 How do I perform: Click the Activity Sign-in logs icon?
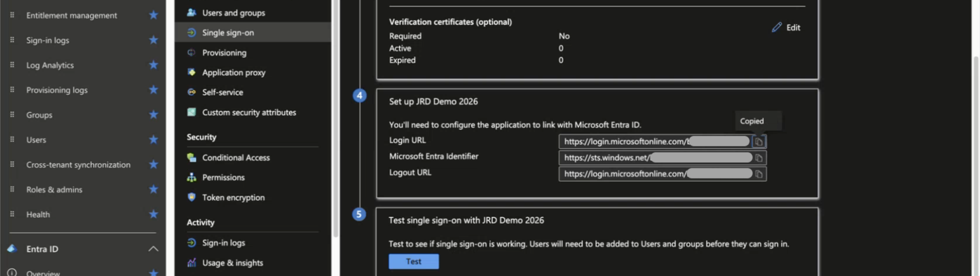191,242
